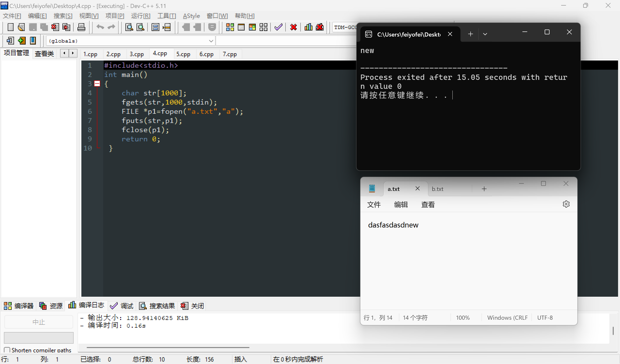Image resolution: width=620 pixels, height=364 pixels.
Task: Click the green plus Insert icon
Action: pyautogui.click(x=22, y=41)
